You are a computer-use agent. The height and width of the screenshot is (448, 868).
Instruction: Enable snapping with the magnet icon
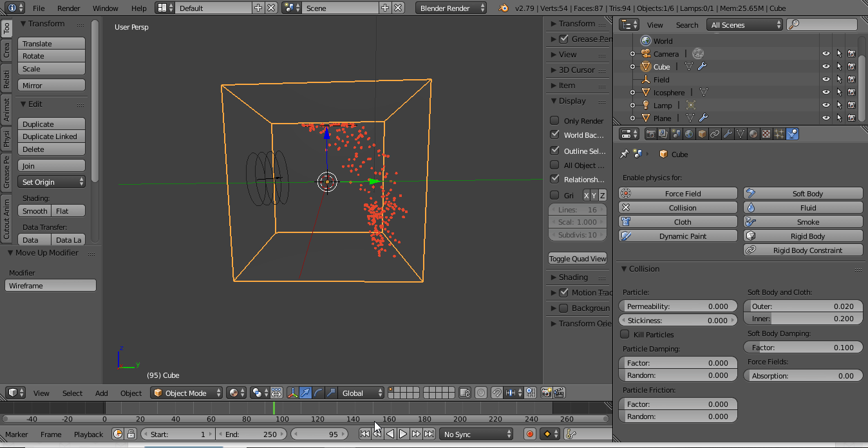point(497,393)
